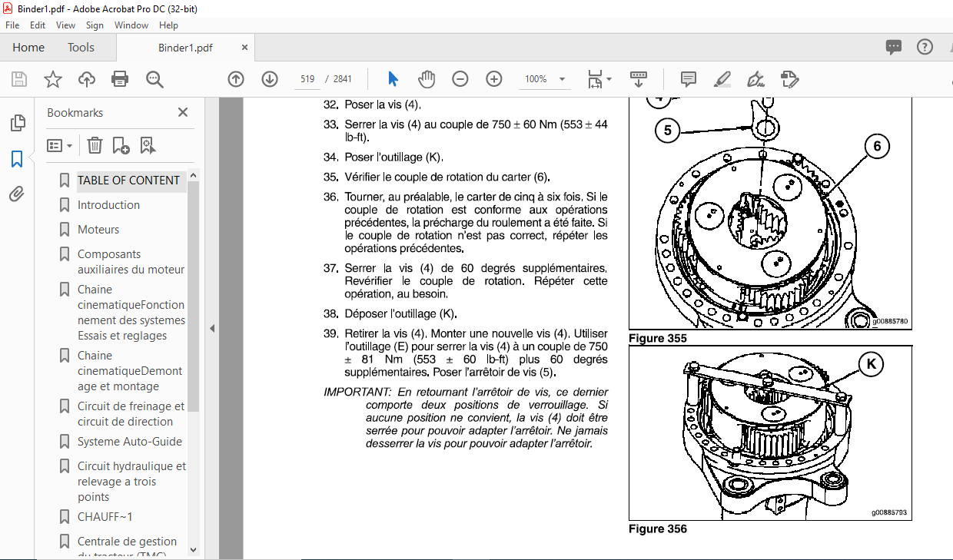Upload the file with the cloud arrow icon
The width and height of the screenshot is (953, 560).
pyautogui.click(x=87, y=79)
